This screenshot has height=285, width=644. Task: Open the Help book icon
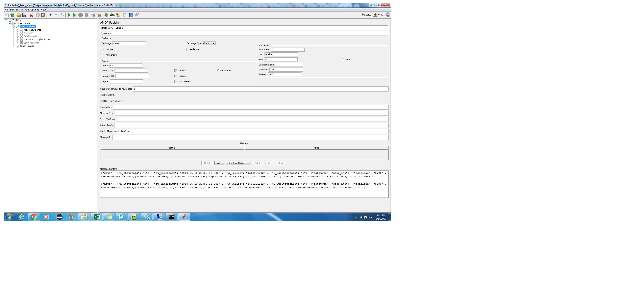[131, 15]
